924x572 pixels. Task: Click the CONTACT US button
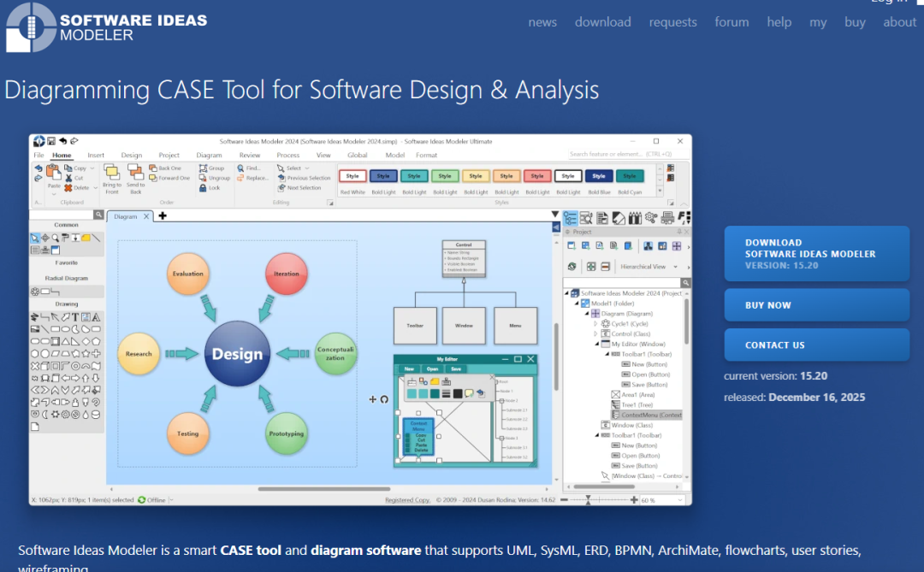(x=817, y=345)
